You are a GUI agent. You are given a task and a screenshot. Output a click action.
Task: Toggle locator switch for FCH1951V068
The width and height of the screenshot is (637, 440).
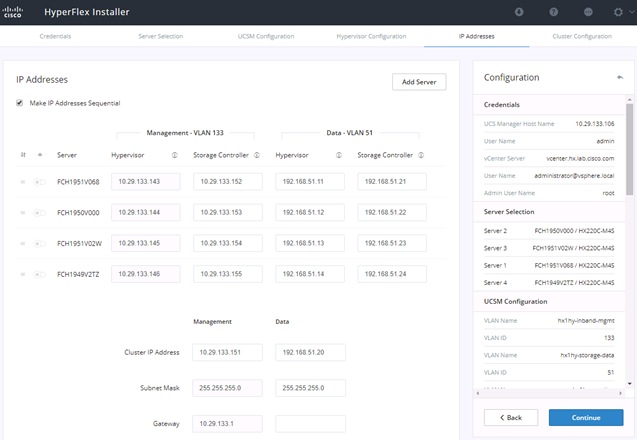coord(39,182)
